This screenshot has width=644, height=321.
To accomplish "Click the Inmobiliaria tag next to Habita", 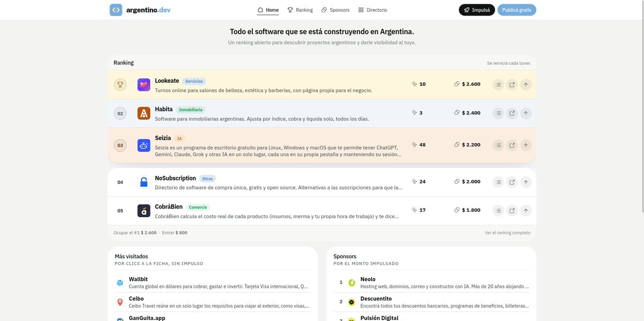I will [191, 109].
